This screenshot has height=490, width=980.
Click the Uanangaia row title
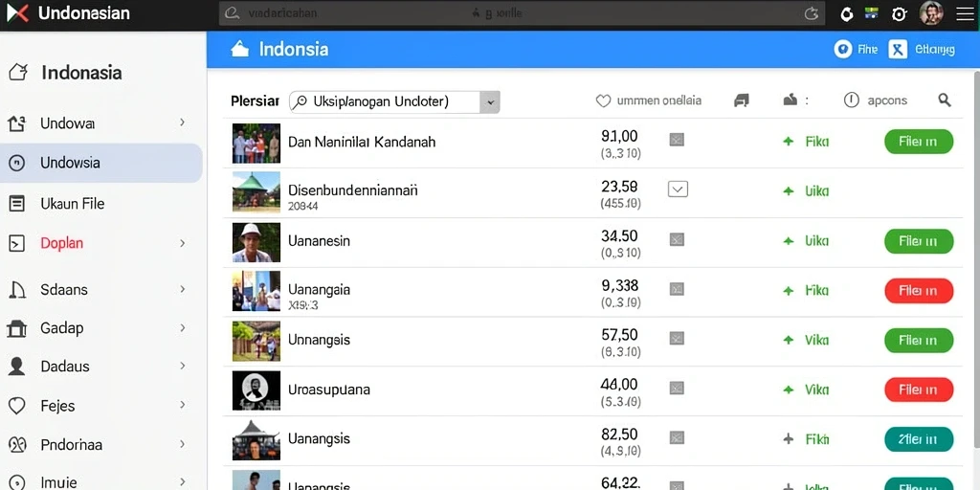click(319, 289)
